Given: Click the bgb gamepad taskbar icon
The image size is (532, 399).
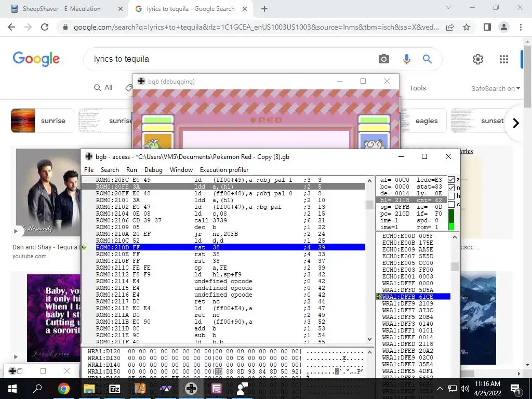Looking at the screenshot, I should pyautogui.click(x=191, y=389).
